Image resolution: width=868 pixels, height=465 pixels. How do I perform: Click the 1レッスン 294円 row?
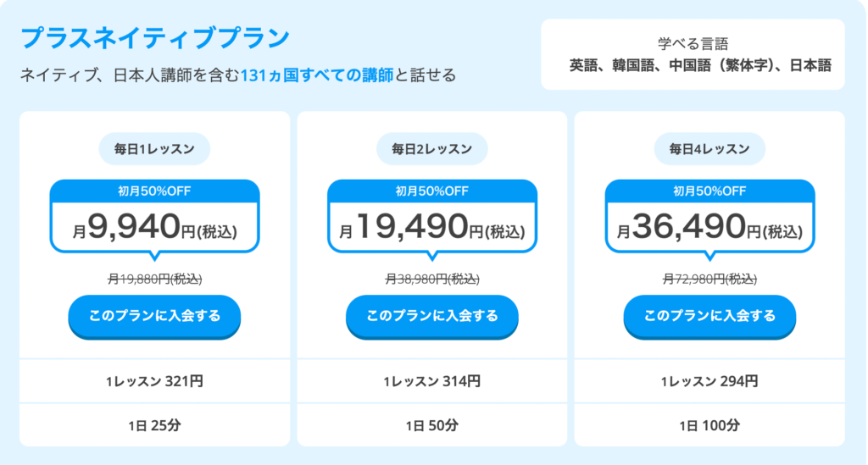(x=709, y=381)
